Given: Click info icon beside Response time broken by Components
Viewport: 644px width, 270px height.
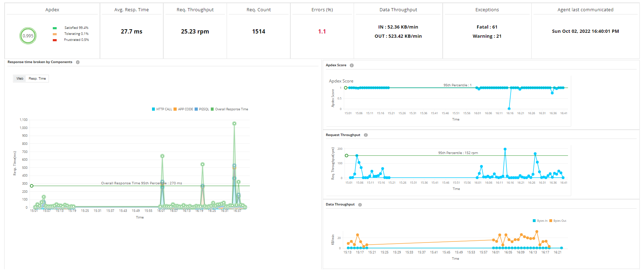Looking at the screenshot, I should (x=78, y=62).
